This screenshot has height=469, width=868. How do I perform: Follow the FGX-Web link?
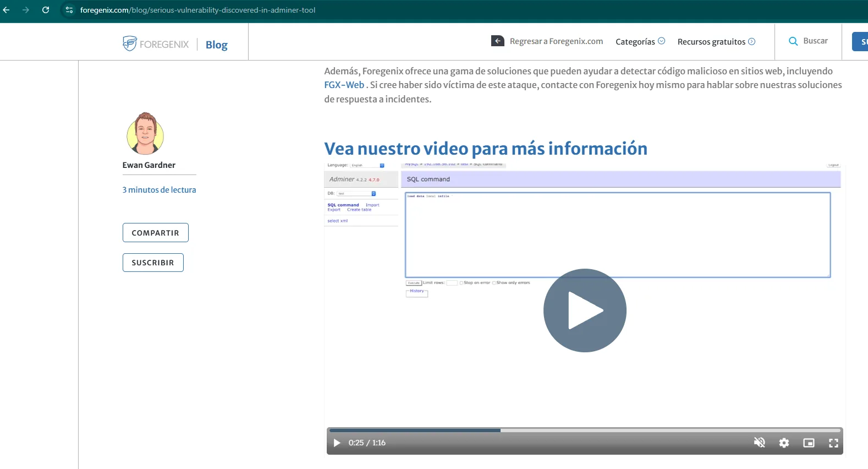pos(344,85)
